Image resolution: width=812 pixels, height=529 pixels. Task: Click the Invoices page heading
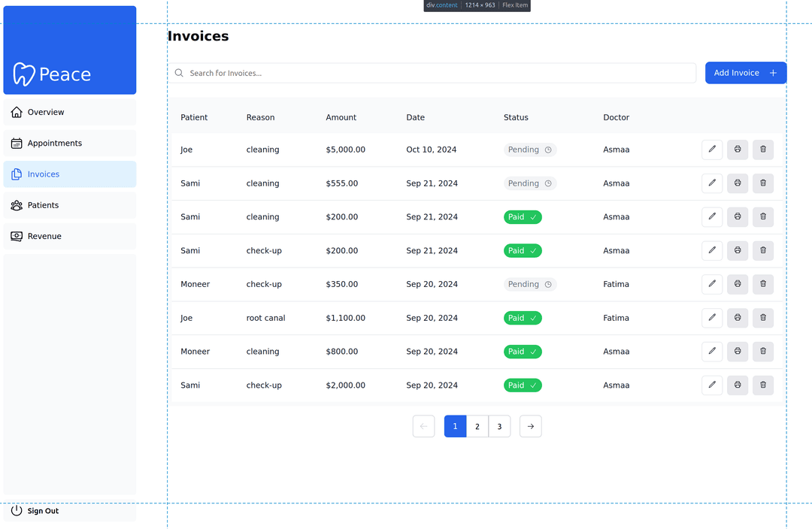pos(198,36)
